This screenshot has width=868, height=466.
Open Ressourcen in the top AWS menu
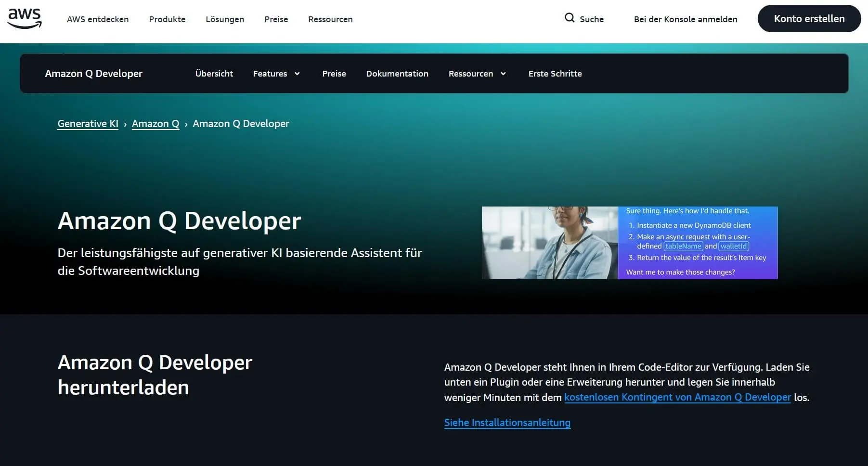click(x=330, y=19)
